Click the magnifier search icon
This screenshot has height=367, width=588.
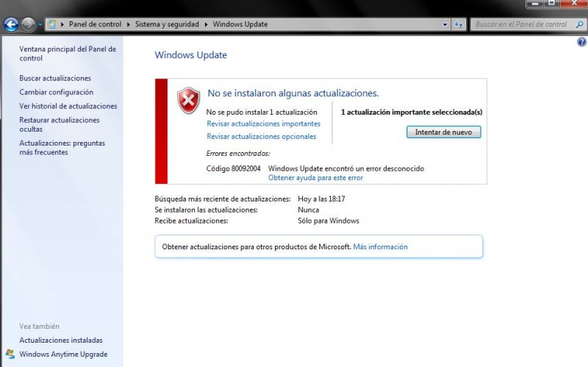pyautogui.click(x=579, y=24)
